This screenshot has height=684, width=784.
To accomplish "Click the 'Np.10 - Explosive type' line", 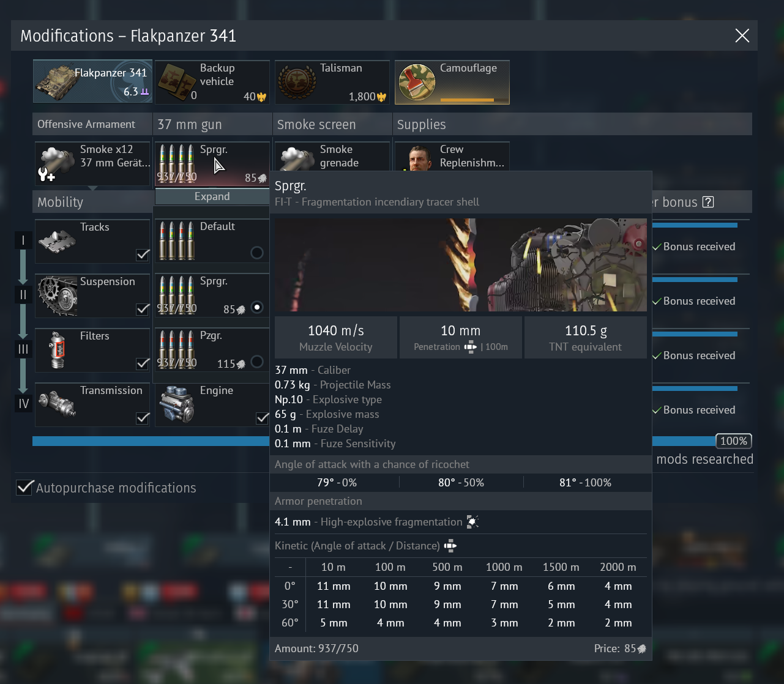I will 328,400.
